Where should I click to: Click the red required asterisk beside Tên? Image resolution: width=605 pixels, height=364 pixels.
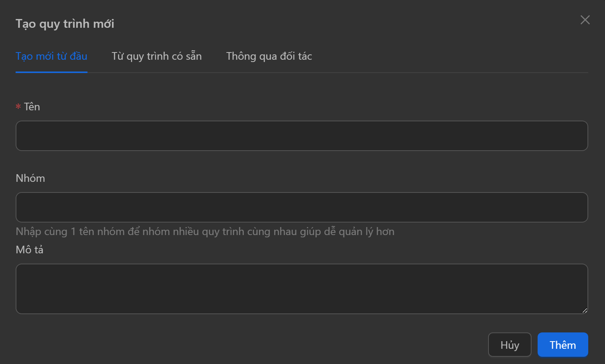(x=18, y=107)
